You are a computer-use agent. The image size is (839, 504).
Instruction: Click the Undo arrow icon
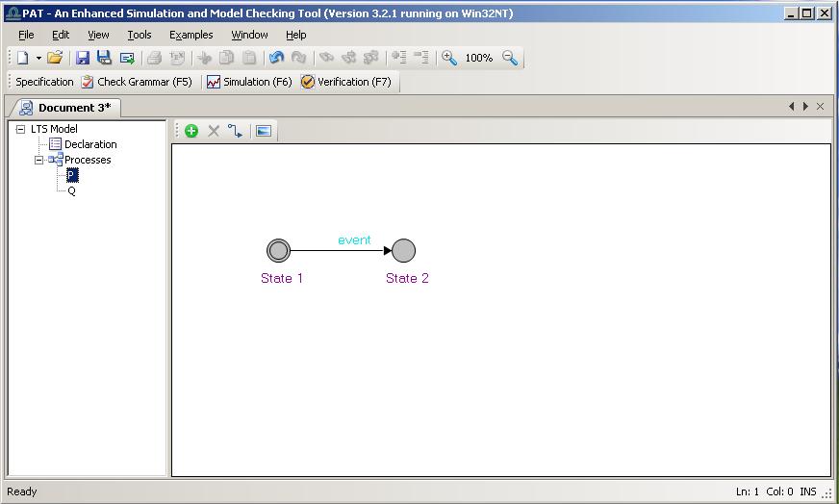click(x=277, y=58)
